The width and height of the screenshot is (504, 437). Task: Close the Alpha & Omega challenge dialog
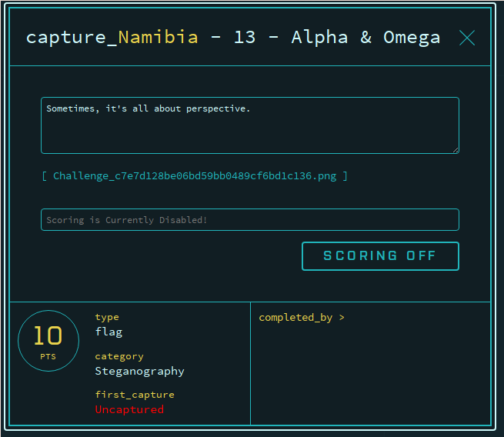(x=467, y=38)
